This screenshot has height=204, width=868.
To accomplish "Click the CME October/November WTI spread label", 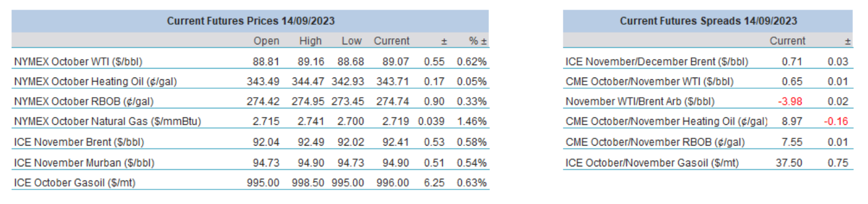I will (x=649, y=81).
